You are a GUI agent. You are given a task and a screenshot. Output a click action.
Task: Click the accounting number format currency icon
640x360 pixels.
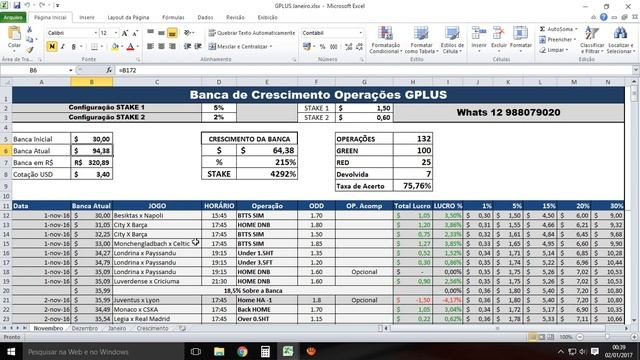coord(307,47)
